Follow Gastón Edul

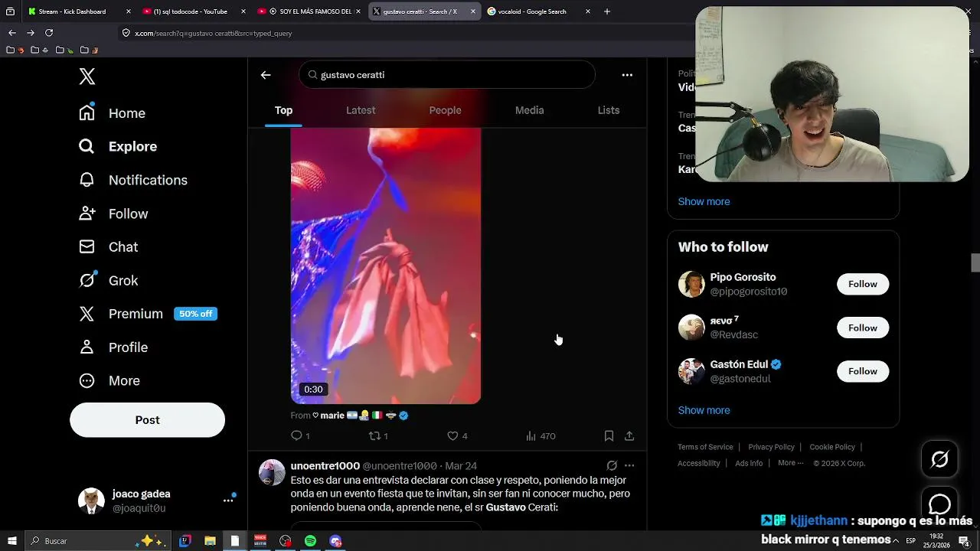tap(863, 371)
